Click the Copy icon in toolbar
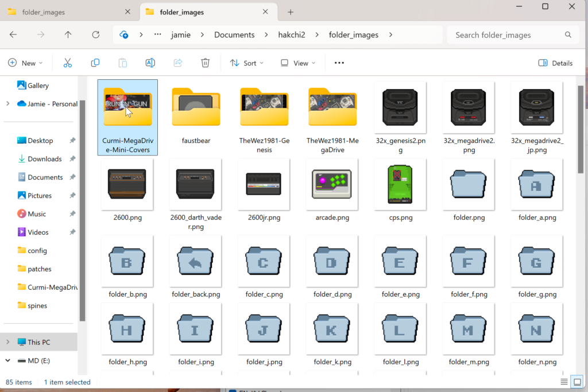The height and width of the screenshot is (392, 588). tap(95, 63)
